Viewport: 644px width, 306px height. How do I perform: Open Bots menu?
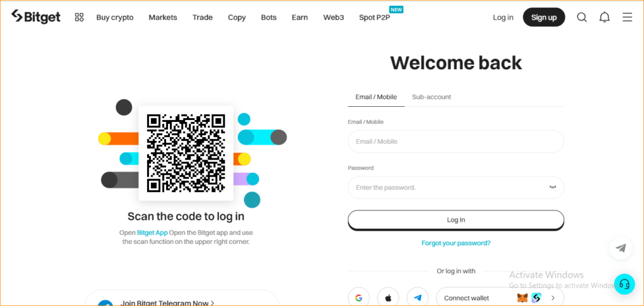[x=269, y=17]
